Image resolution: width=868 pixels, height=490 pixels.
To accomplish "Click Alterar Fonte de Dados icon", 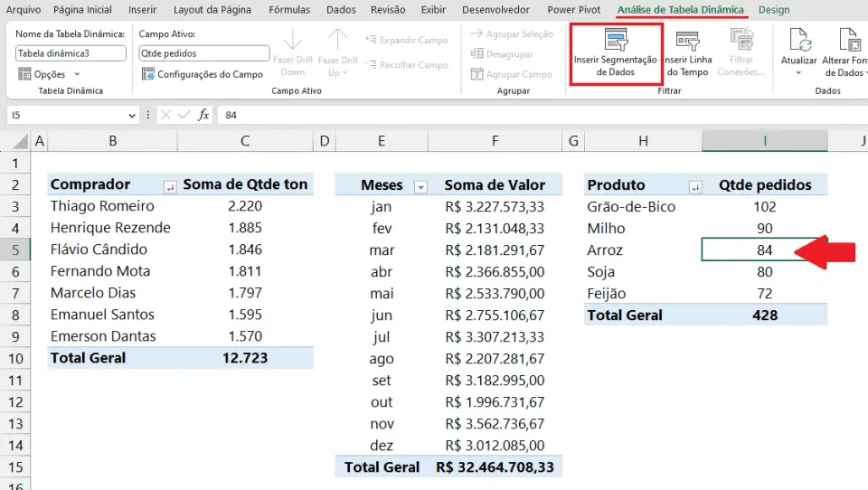I will (849, 40).
